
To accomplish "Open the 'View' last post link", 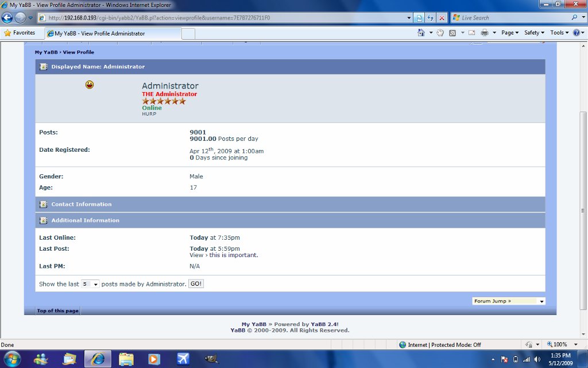I will (196, 255).
